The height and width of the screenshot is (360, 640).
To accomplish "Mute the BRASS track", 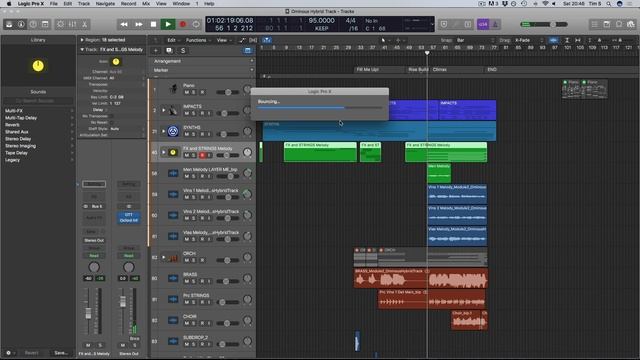I will (x=187, y=281).
